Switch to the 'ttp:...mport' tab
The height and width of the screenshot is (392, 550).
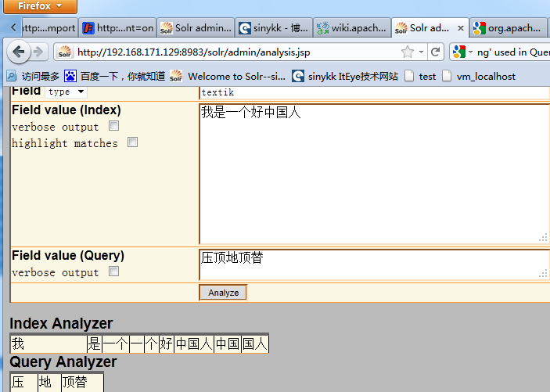coord(49,27)
